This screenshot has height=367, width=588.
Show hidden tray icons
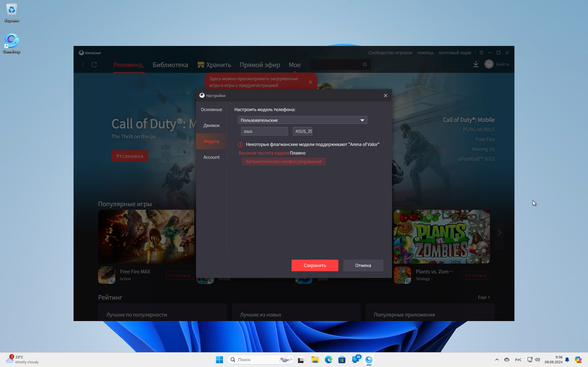[x=497, y=360]
